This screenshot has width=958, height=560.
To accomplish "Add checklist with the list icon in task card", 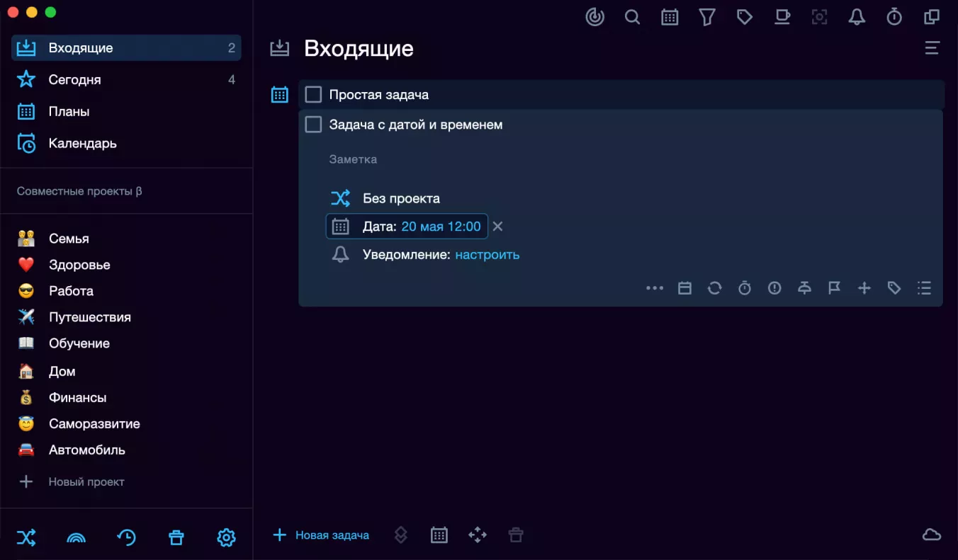I will coord(924,288).
